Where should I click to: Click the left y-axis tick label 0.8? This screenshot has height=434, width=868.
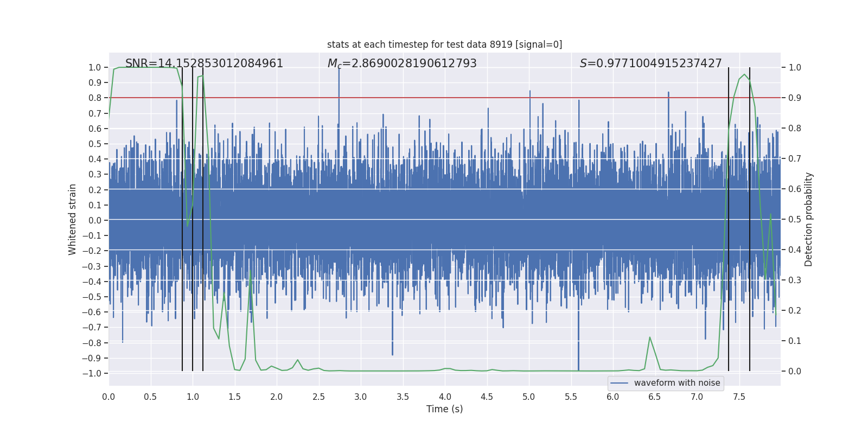click(95, 98)
